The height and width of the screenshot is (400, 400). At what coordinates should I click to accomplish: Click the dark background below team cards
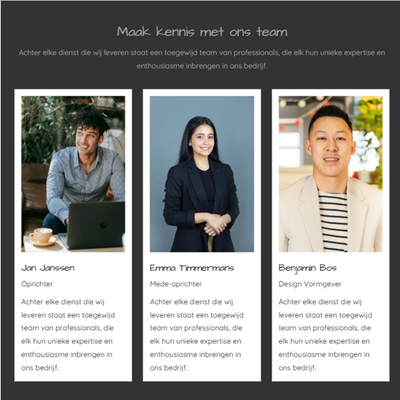click(x=200, y=391)
